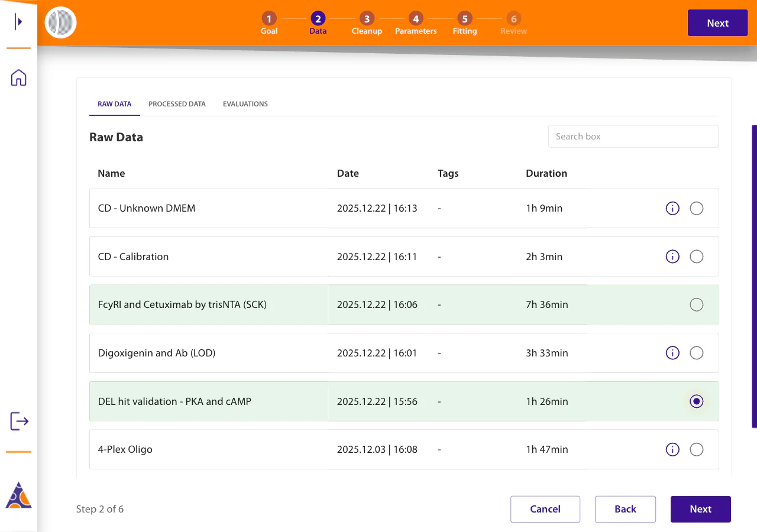Sort by the Name column header
This screenshot has width=757, height=532.
[111, 173]
